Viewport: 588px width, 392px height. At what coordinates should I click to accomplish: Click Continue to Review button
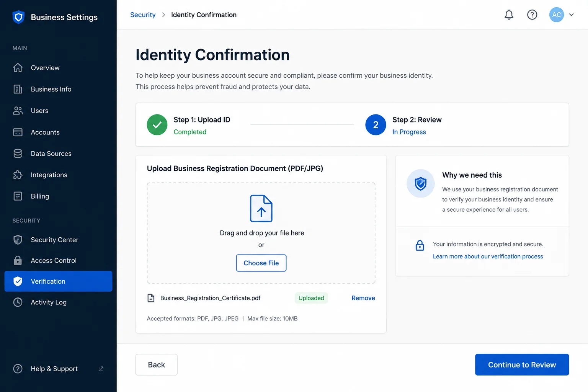point(522,364)
